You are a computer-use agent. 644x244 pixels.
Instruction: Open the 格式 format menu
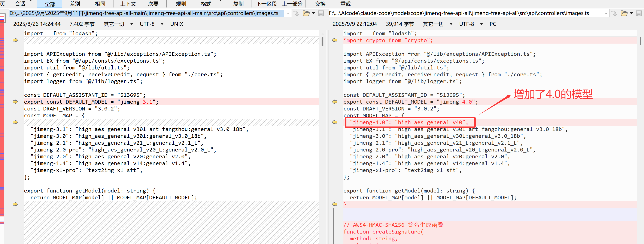[206, 4]
